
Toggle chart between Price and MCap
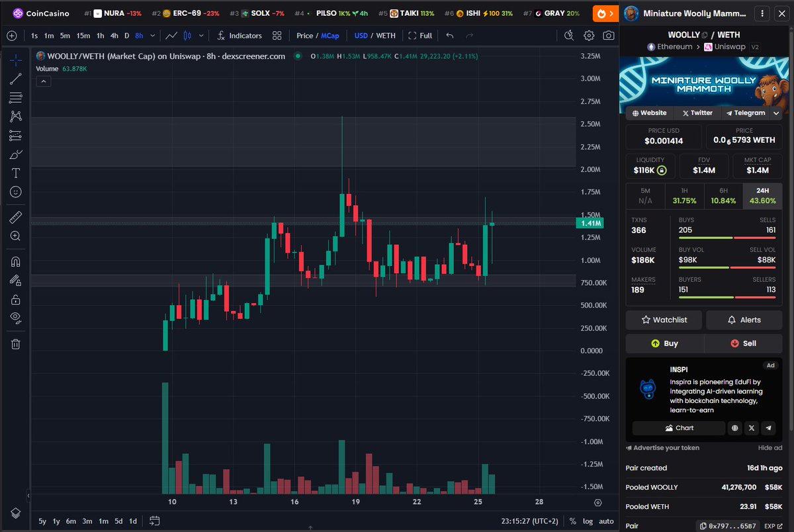click(318, 36)
